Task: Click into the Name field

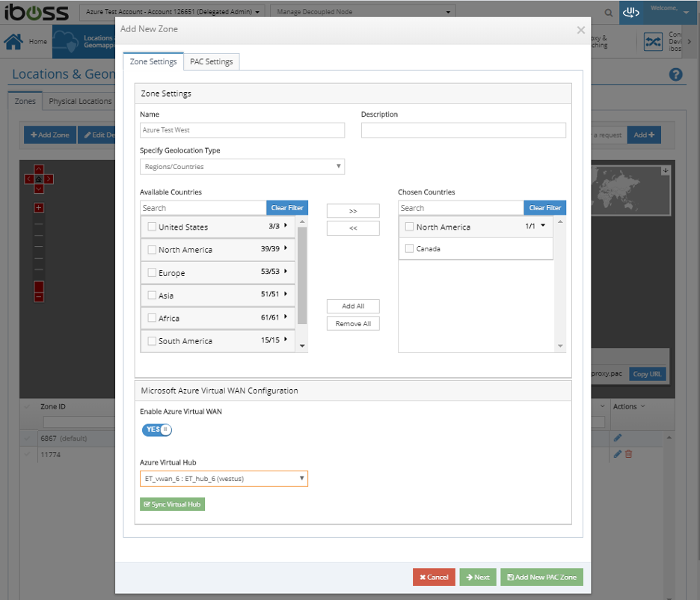Action: [242, 130]
